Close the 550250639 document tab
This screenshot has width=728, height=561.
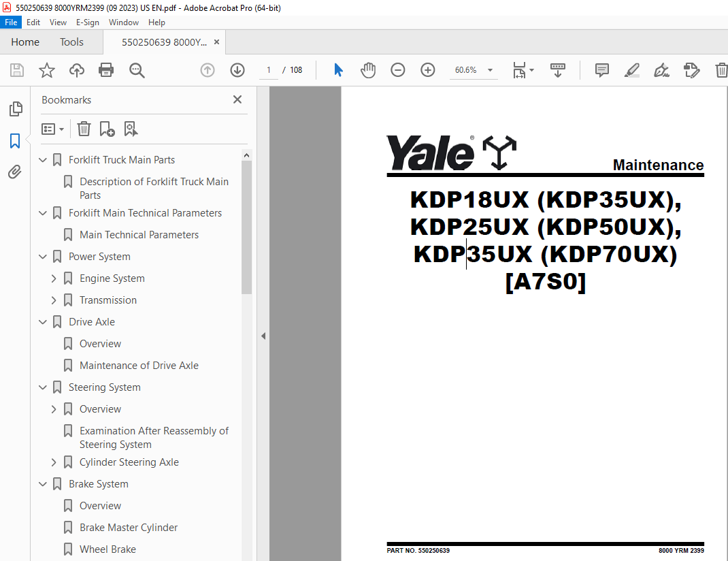pyautogui.click(x=216, y=42)
